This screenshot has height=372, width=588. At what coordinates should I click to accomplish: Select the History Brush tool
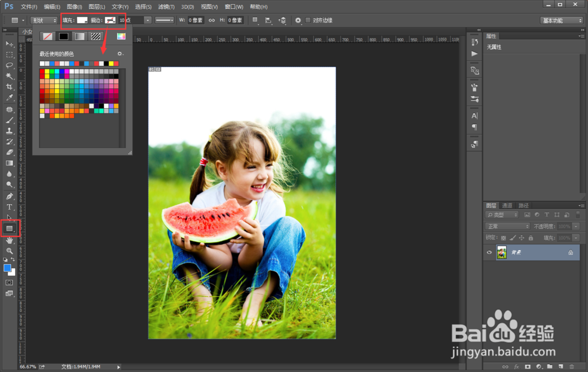[9, 141]
